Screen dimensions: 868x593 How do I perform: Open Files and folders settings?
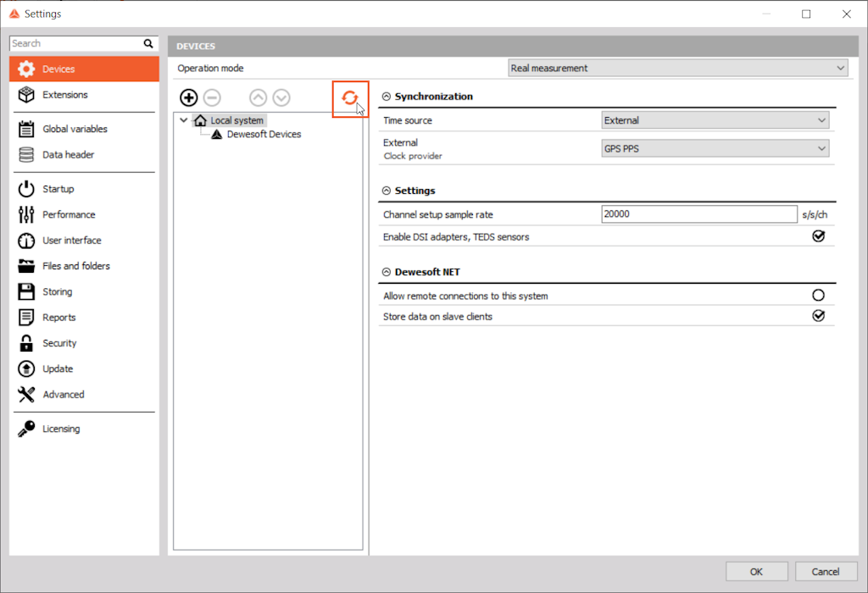pos(84,266)
